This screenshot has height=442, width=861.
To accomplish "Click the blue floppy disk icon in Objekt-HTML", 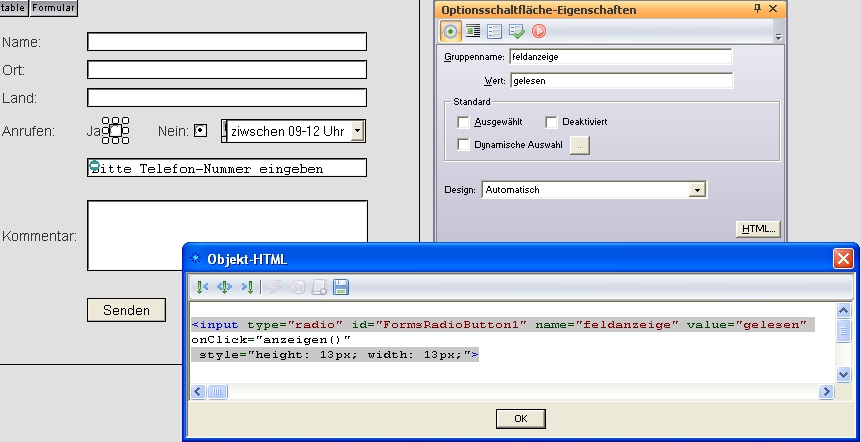I will click(x=341, y=287).
